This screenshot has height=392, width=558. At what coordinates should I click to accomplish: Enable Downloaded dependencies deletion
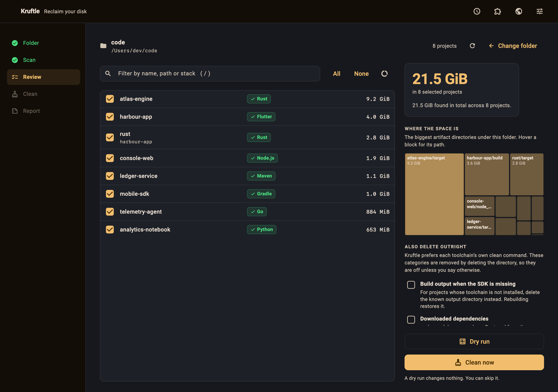click(411, 320)
